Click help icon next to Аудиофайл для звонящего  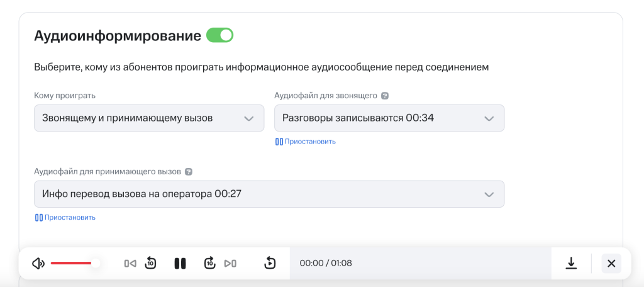(385, 96)
